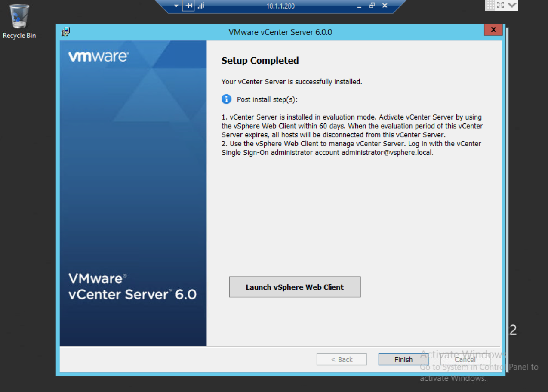Click the "Post install step(s):" label

click(x=267, y=99)
